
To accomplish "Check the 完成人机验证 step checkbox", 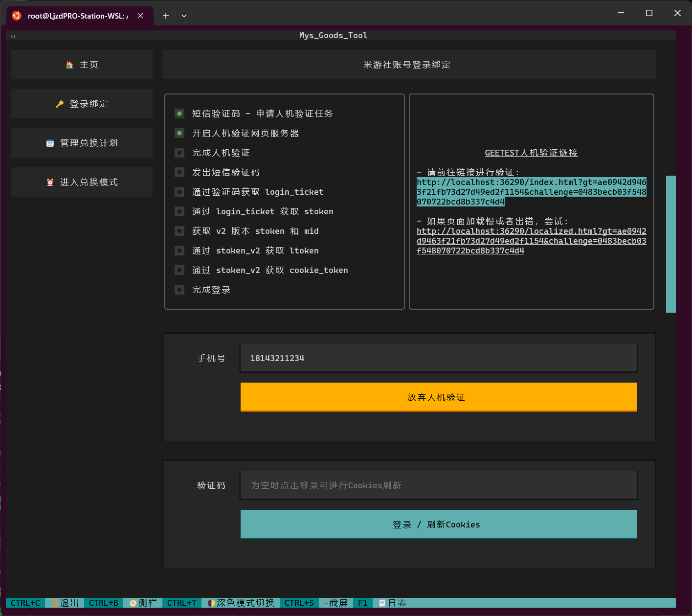I will 179,153.
